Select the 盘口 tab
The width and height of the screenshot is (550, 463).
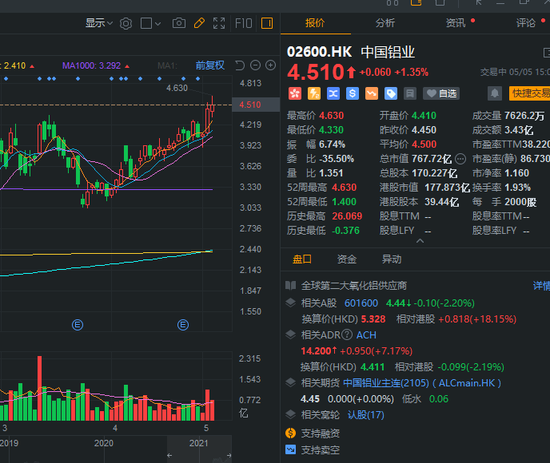tap(302, 259)
